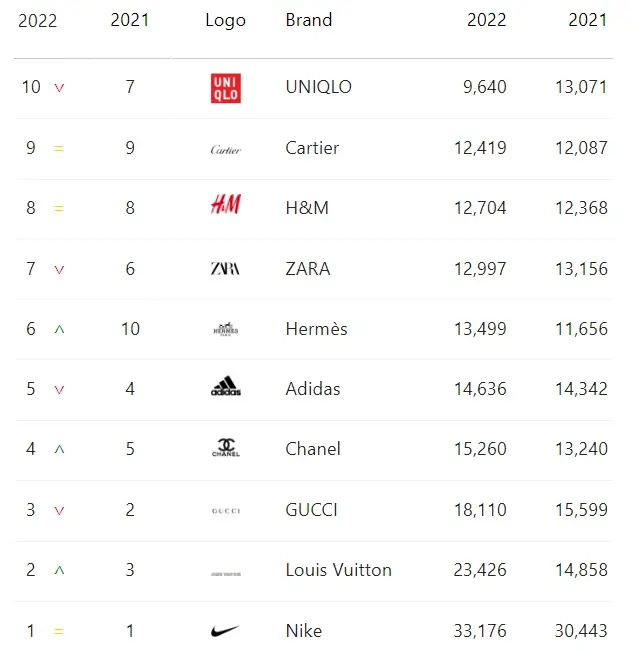634x658 pixels.
Task: Click the red UNIQLO logo
Action: tap(226, 88)
